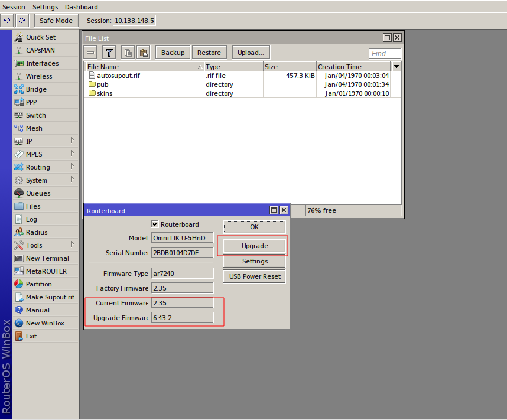Viewport: 507px width, 420px height.
Task: Open MetaROUTER menu entry
Action: coord(45,271)
